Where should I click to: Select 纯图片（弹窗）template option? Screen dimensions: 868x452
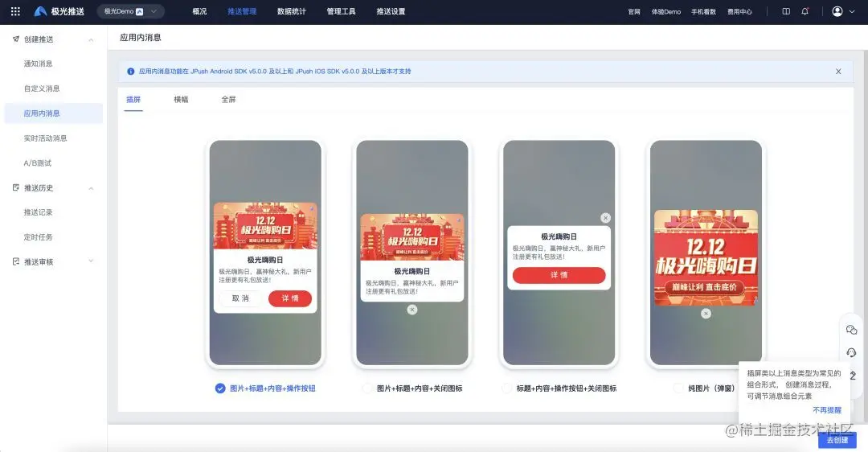pos(704,388)
